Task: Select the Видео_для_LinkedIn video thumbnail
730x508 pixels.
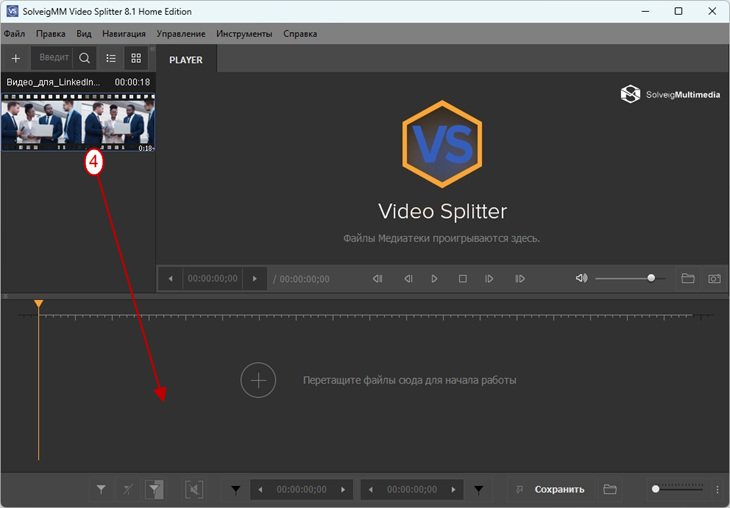Action: coord(78,122)
